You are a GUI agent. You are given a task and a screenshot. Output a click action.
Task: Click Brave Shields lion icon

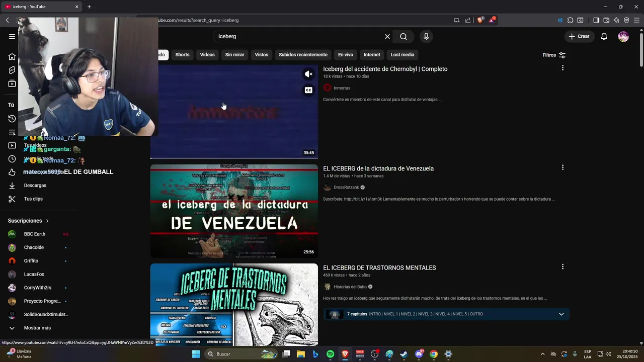tap(480, 20)
